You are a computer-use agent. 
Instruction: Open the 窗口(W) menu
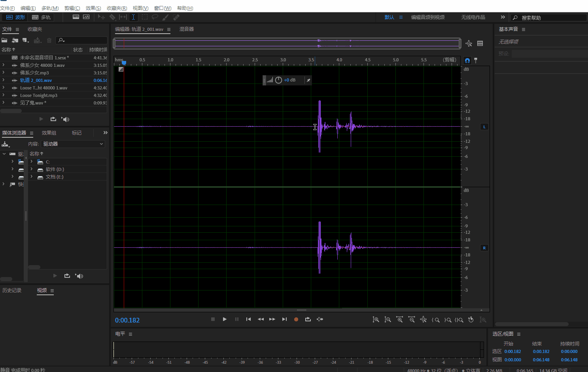163,8
